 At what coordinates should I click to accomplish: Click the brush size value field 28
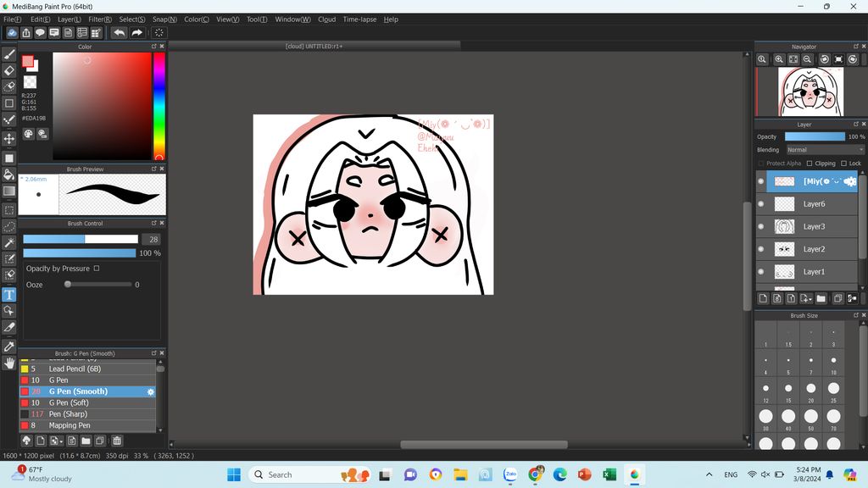click(152, 239)
